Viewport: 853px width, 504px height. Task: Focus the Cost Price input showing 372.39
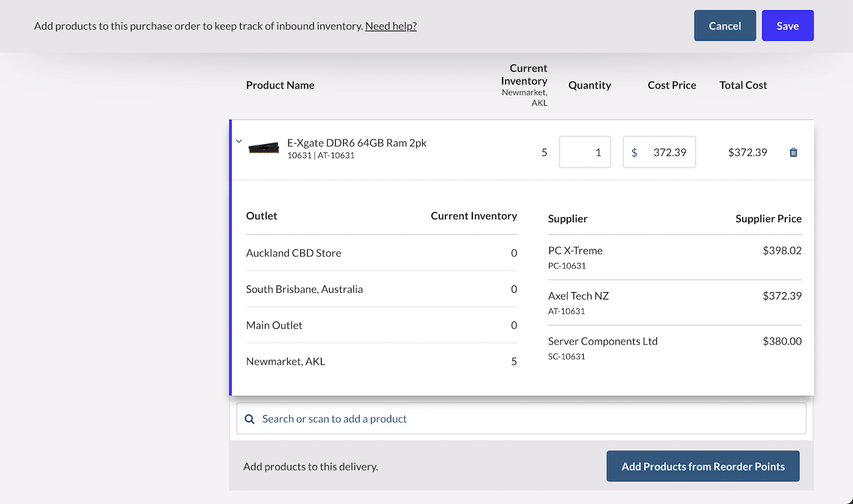[x=669, y=152]
